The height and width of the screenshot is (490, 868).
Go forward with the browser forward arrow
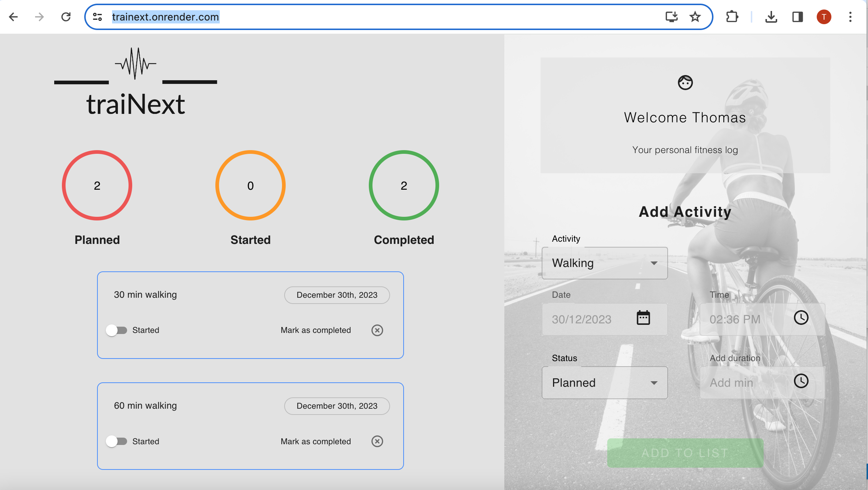[x=40, y=17]
